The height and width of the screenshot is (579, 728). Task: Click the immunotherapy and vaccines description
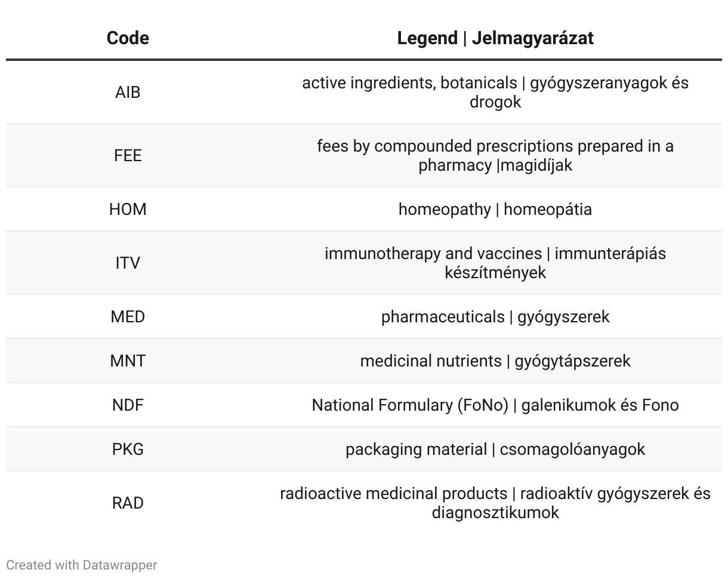495,263
